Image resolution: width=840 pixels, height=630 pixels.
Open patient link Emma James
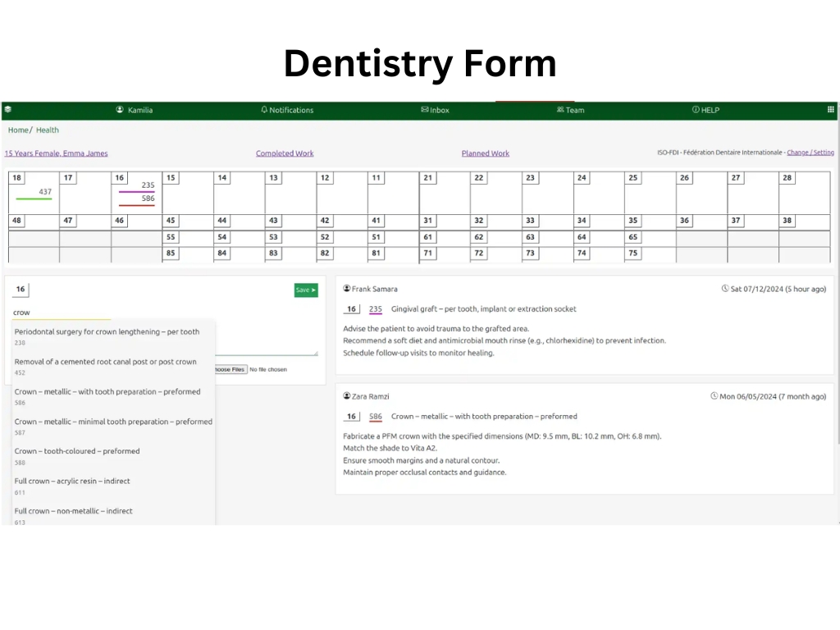[57, 153]
